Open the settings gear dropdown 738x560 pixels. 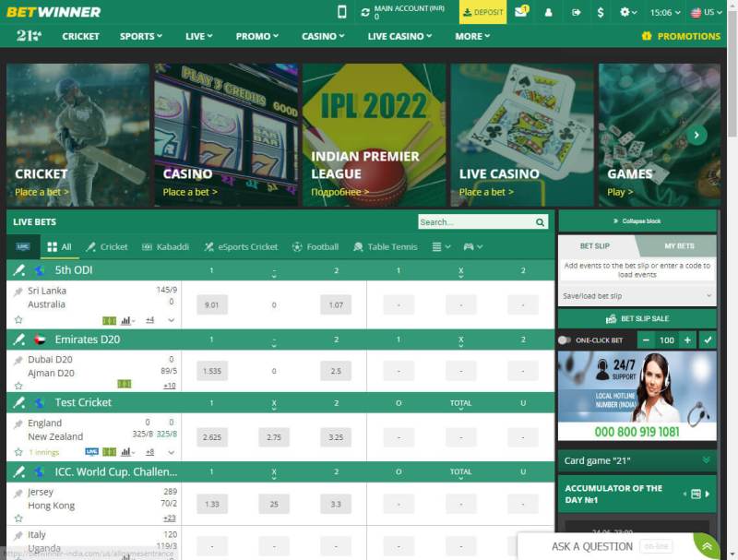click(628, 13)
